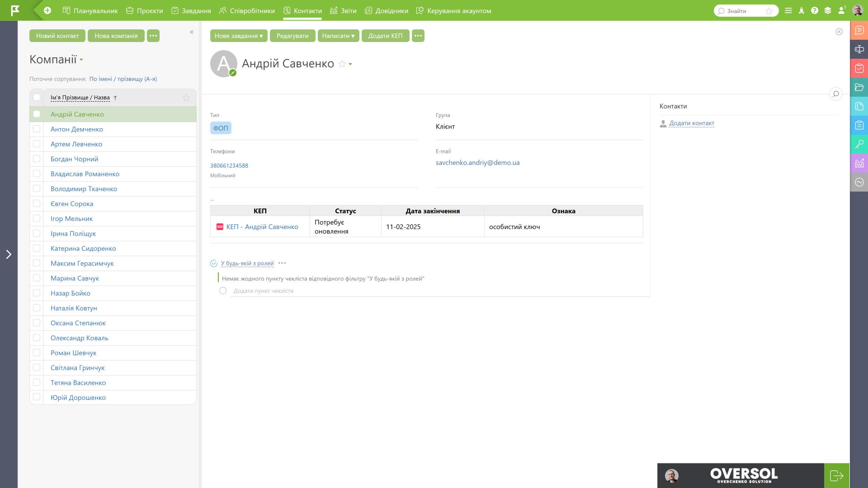Collapse the contacts list panel
Image resolution: width=868 pixels, height=488 pixels.
click(x=192, y=32)
